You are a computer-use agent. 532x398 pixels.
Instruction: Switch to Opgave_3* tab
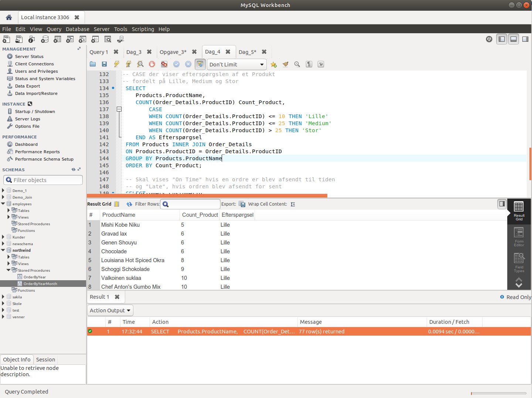pyautogui.click(x=173, y=52)
